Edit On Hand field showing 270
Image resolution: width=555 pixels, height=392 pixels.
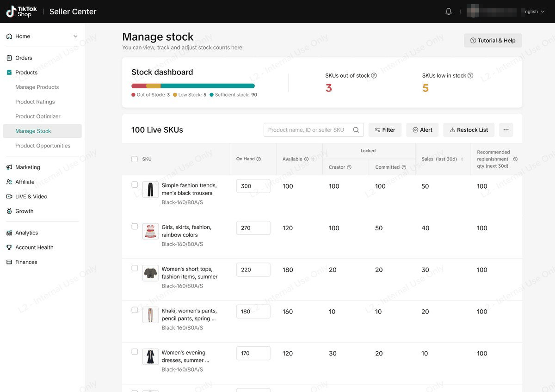(x=253, y=228)
